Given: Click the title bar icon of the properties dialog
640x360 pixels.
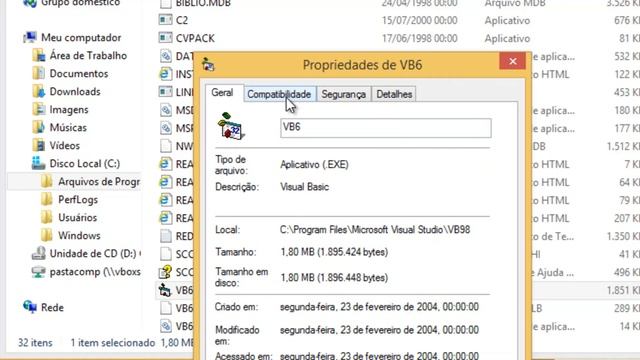Looking at the screenshot, I should pyautogui.click(x=208, y=64).
